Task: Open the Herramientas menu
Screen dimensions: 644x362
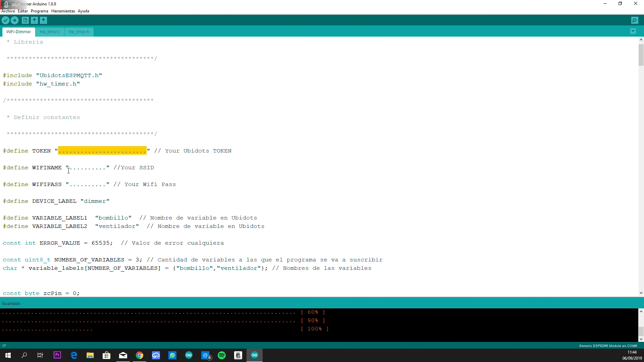Action: click(x=63, y=11)
